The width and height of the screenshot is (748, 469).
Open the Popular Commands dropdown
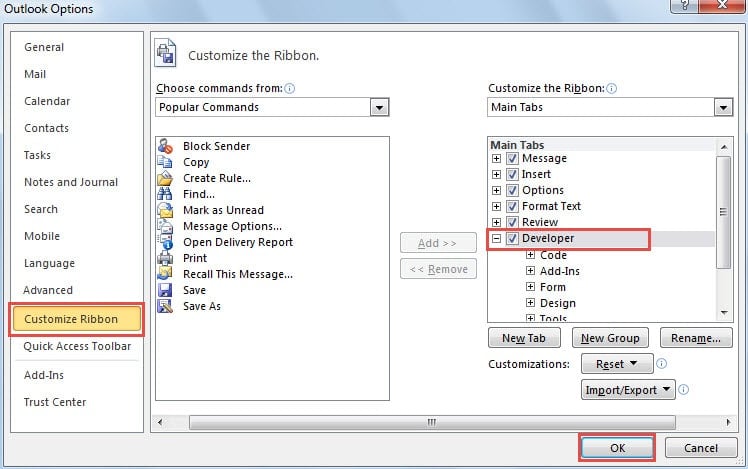pos(379,107)
